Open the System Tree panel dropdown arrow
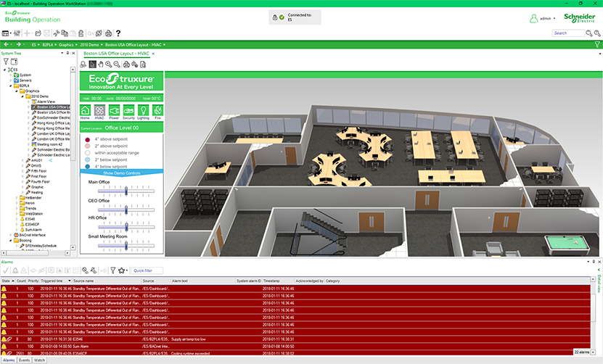The image size is (603, 364). tap(62, 53)
